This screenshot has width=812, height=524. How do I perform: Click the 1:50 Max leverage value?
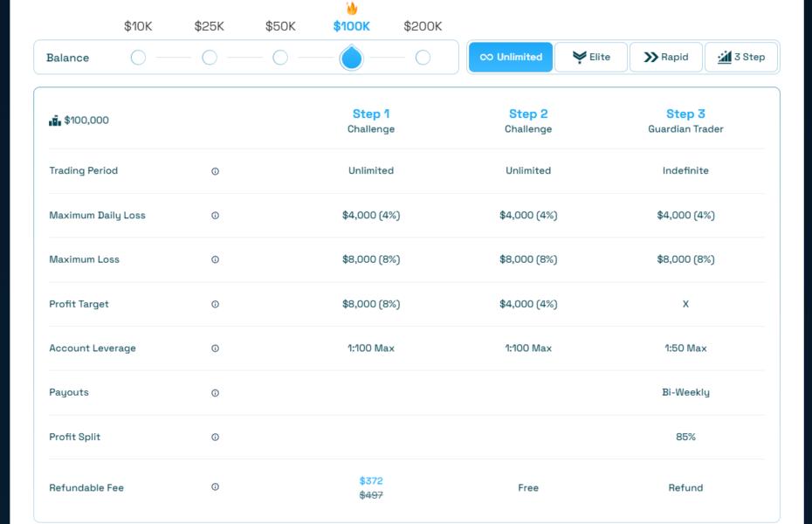(x=685, y=348)
